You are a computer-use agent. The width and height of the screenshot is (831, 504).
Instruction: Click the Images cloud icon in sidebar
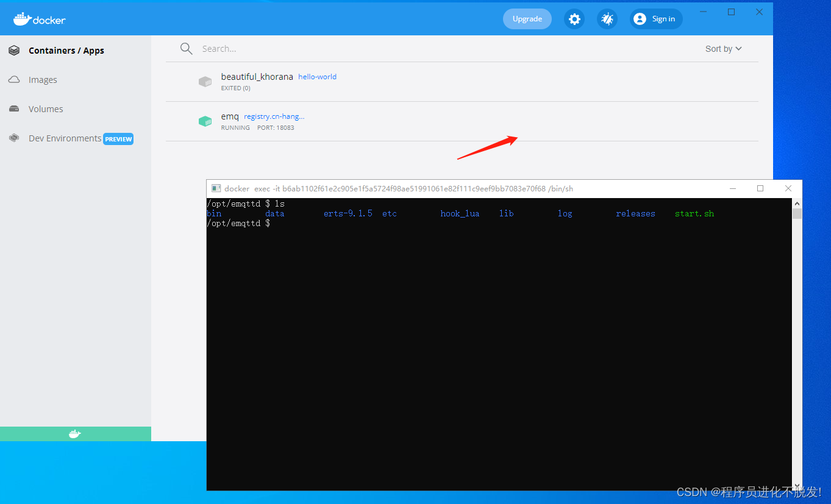point(14,80)
